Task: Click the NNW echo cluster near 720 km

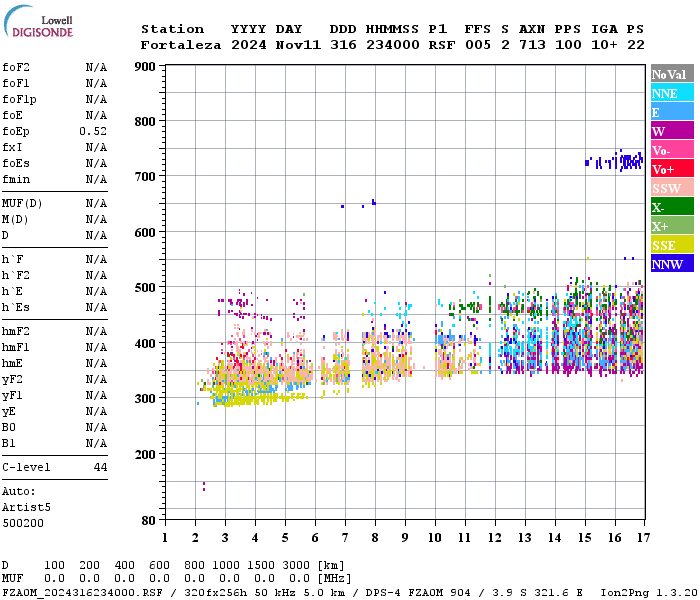Action: click(x=614, y=161)
